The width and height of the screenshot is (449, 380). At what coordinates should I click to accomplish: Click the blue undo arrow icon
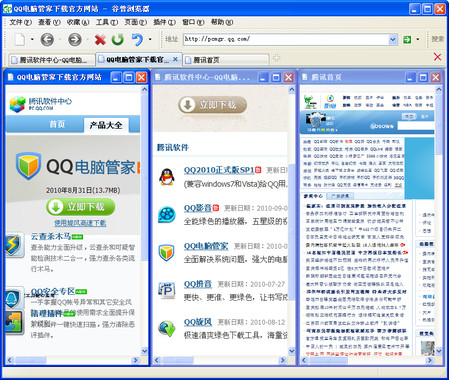point(137,40)
